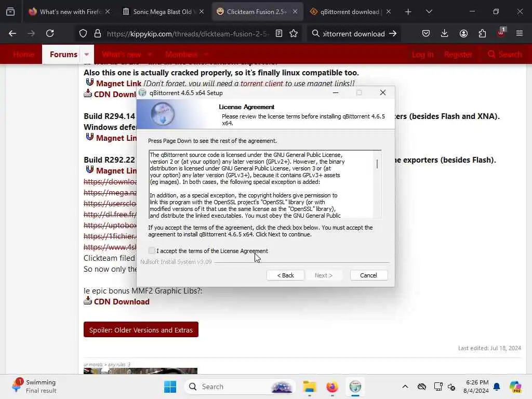
Task: Click the Back button in Setup
Action: 285,275
